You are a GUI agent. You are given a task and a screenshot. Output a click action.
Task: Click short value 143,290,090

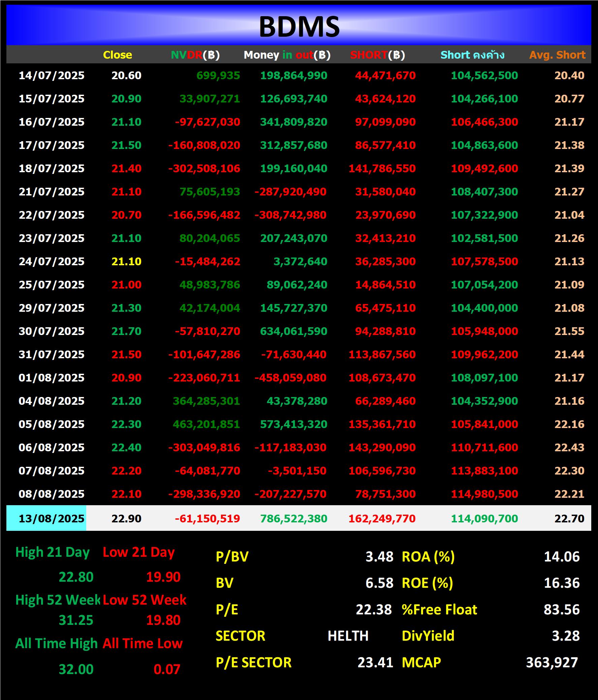(x=382, y=448)
